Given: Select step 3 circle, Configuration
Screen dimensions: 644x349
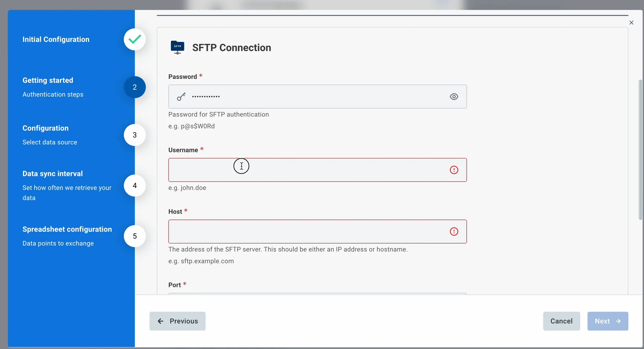Looking at the screenshot, I should tap(135, 135).
